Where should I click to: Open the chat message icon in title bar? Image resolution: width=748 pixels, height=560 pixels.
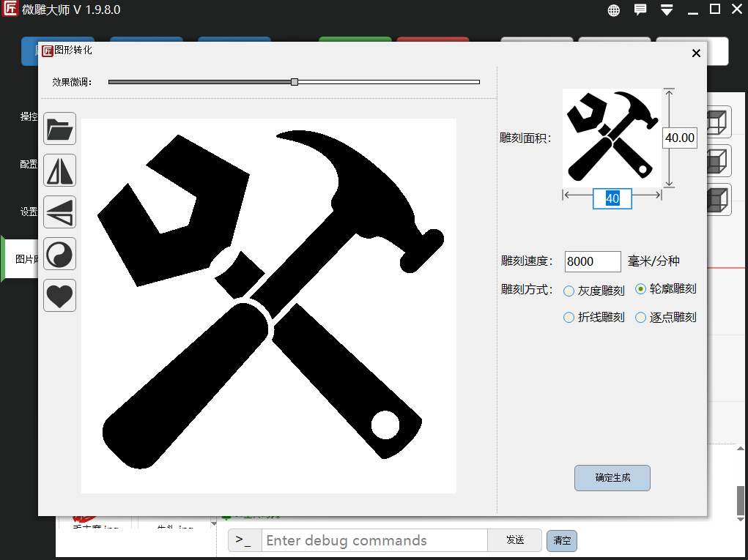pyautogui.click(x=640, y=10)
